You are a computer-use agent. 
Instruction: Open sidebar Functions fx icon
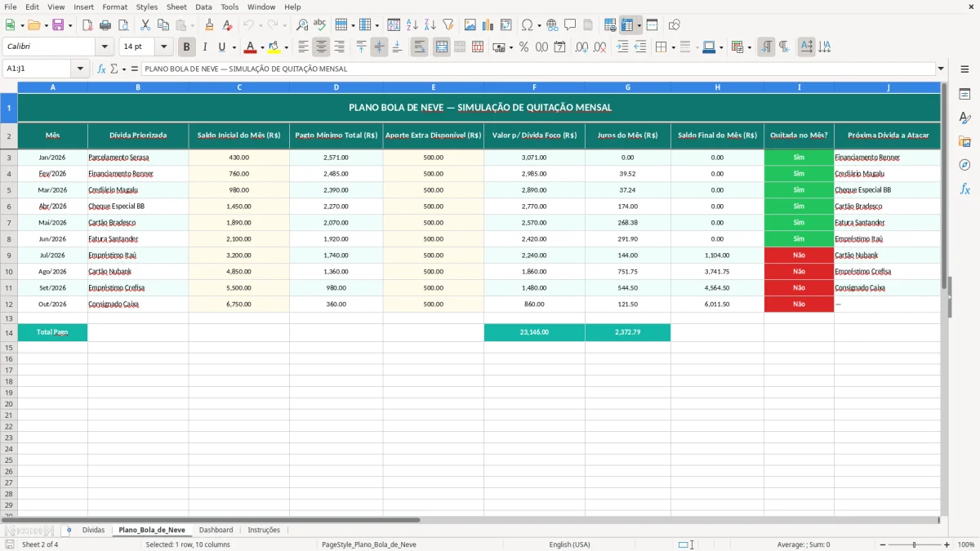click(964, 189)
